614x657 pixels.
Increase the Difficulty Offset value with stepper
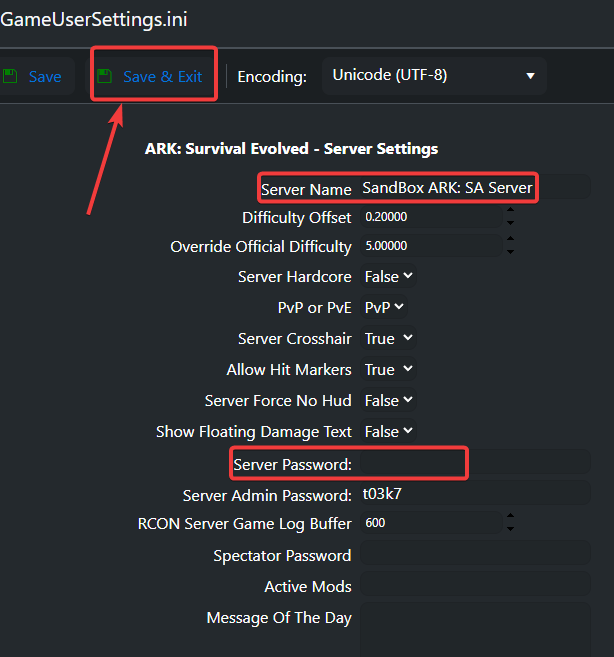(x=511, y=211)
